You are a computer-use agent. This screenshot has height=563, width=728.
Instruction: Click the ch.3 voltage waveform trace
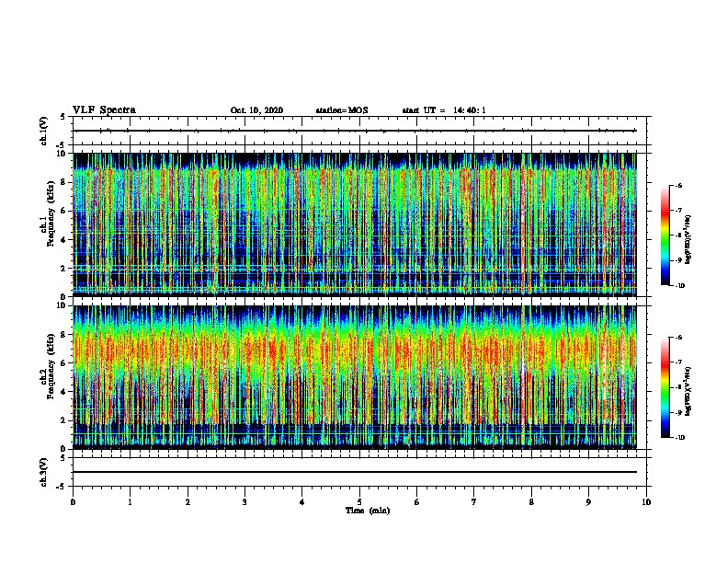pos(355,472)
